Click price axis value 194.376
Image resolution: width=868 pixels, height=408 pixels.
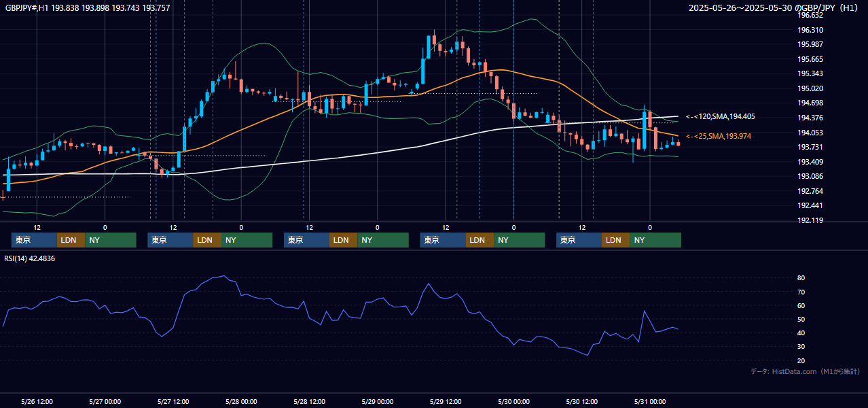point(810,118)
